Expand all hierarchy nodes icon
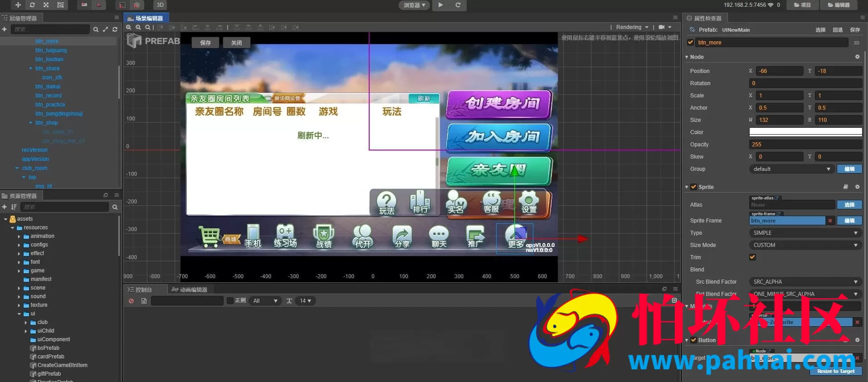 click(105, 29)
